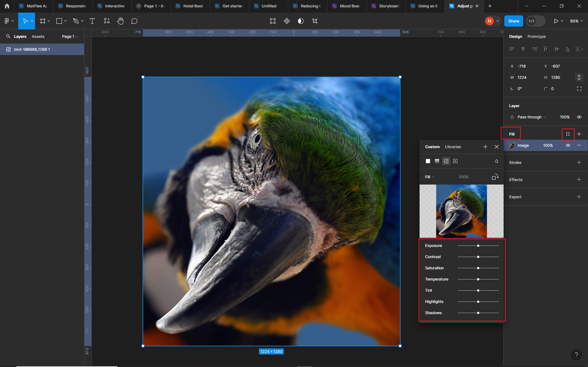The height and width of the screenshot is (367, 588).
Task: Hide the Image fill with the eye toggle
Action: pyautogui.click(x=567, y=145)
